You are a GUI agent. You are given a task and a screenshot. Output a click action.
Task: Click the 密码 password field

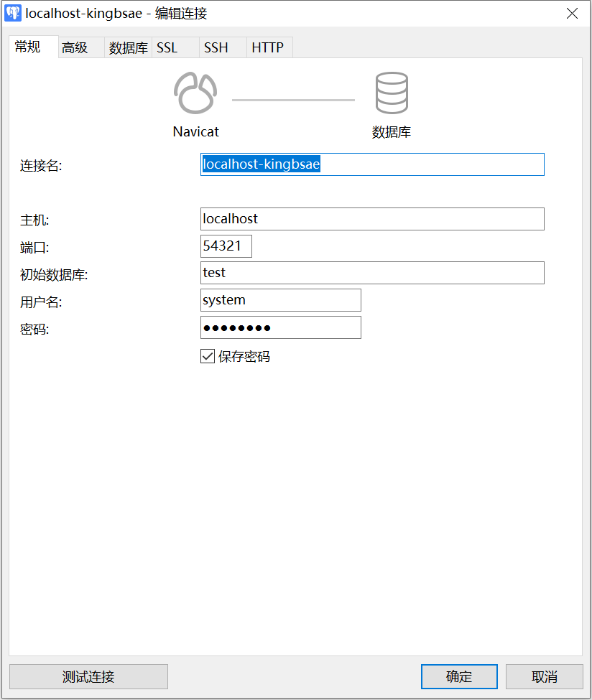pos(281,327)
